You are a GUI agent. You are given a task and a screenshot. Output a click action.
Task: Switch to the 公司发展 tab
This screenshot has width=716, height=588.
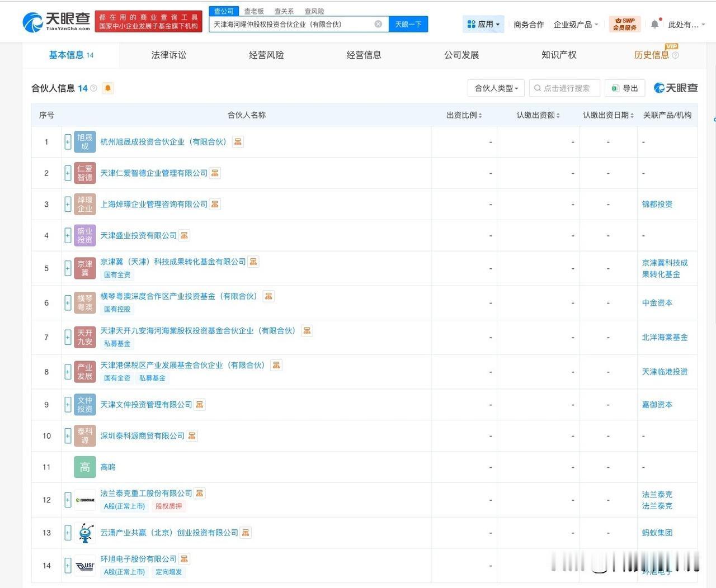click(x=461, y=55)
